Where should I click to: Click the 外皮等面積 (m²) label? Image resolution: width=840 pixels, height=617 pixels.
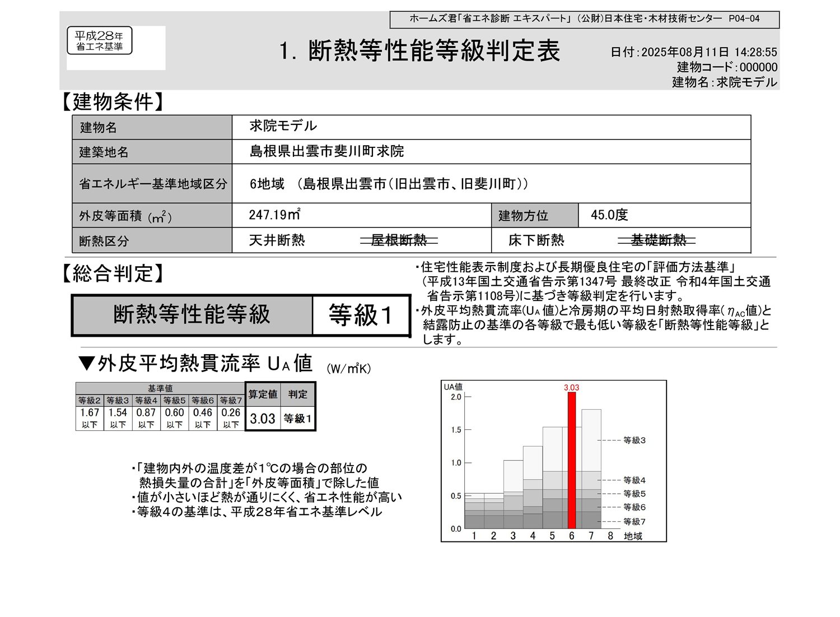(x=125, y=216)
